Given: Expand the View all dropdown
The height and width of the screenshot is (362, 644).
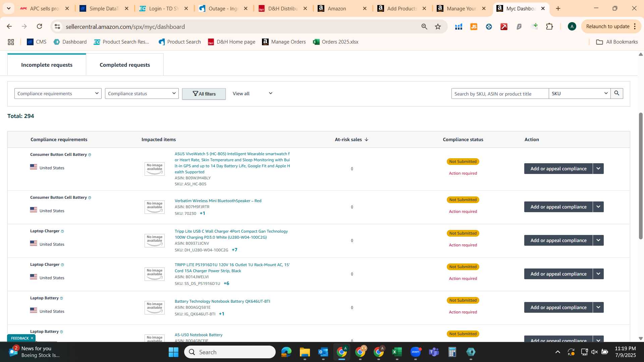Looking at the screenshot, I should (253, 94).
